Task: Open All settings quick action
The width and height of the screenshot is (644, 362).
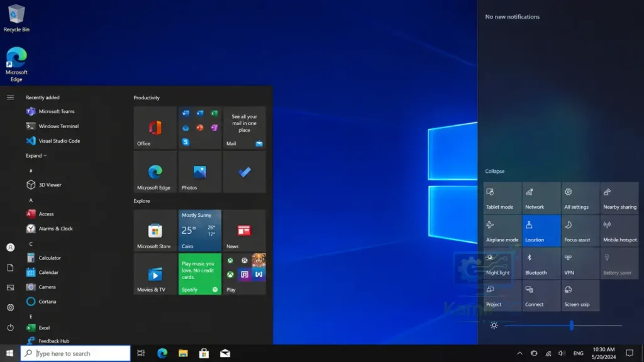Action: pos(580,198)
